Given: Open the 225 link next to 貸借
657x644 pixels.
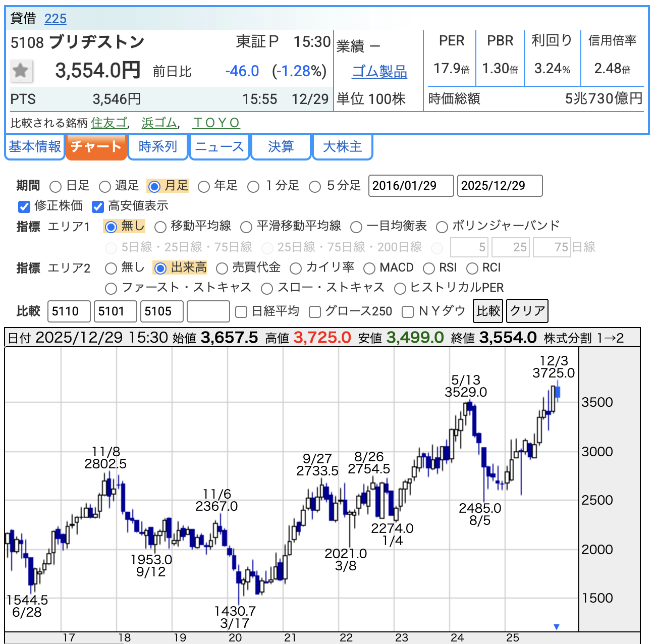Looking at the screenshot, I should click(55, 19).
